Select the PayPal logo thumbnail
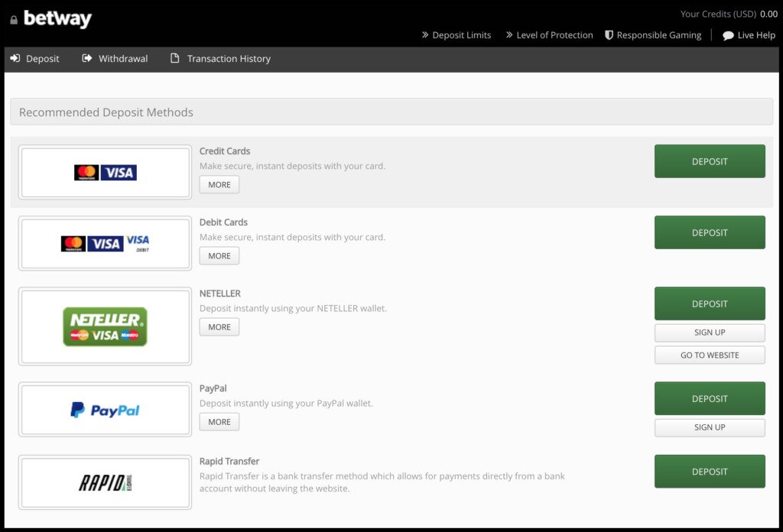The image size is (783, 532). click(105, 410)
